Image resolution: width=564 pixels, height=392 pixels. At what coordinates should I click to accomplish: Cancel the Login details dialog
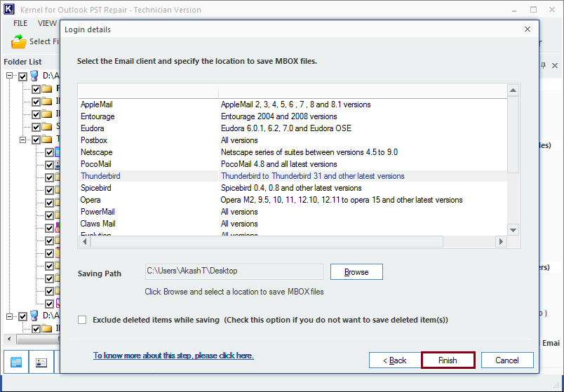(507, 360)
